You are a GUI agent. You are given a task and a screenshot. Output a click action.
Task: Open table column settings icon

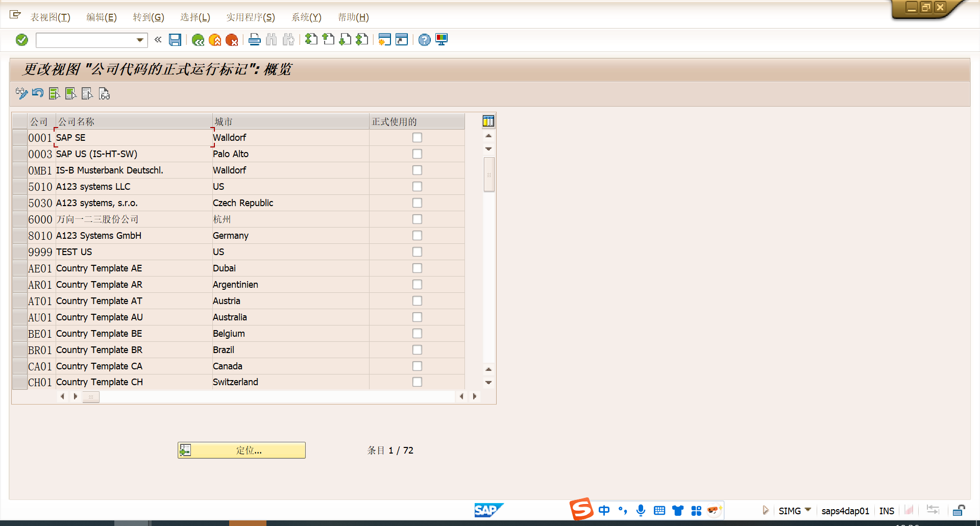coord(488,121)
